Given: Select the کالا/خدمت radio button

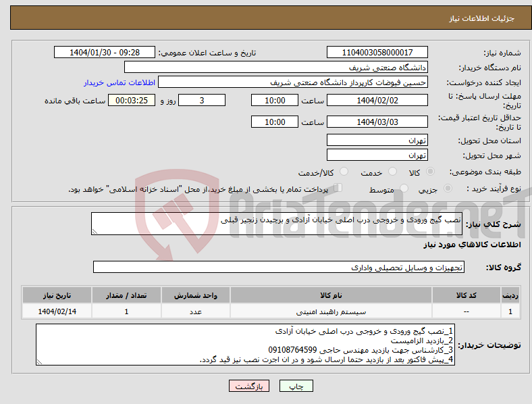Looking at the screenshot, I should [x=344, y=172].
